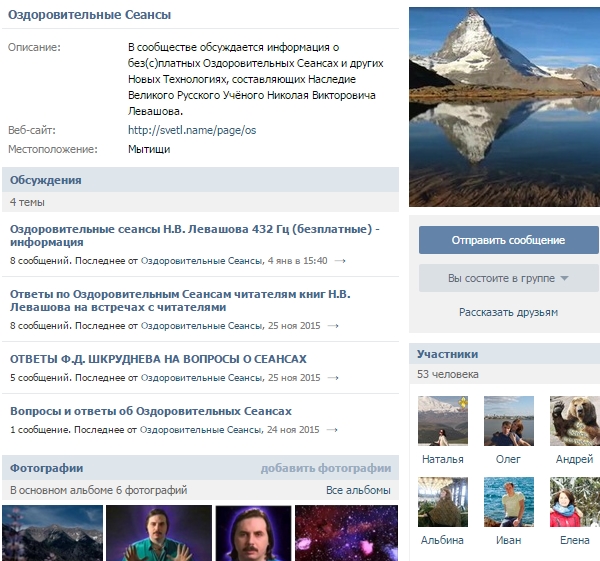Click the name Елена under avatar
Viewport: 600px width, 561px height.
tap(575, 540)
